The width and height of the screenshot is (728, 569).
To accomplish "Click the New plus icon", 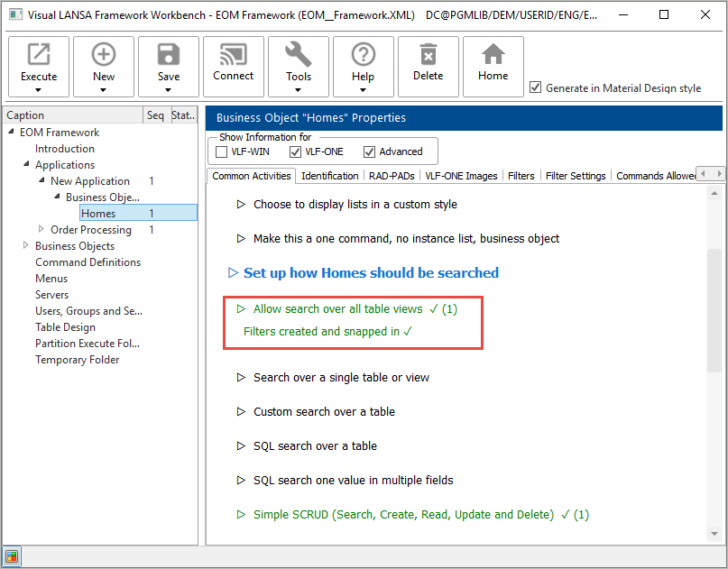I will pyautogui.click(x=104, y=56).
